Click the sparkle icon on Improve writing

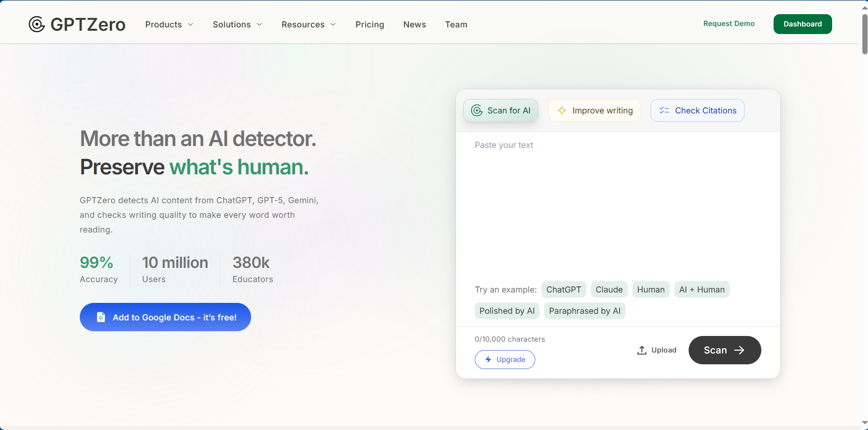tap(562, 111)
